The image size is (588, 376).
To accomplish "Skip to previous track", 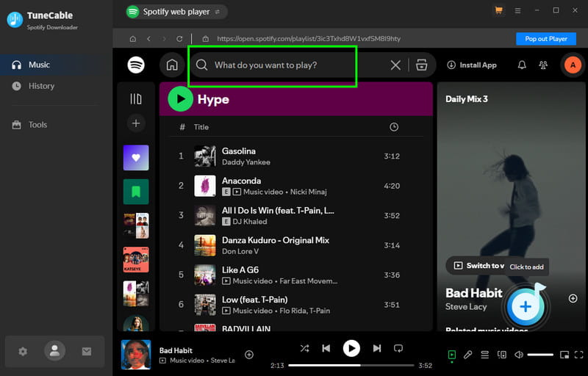I will 326,348.
